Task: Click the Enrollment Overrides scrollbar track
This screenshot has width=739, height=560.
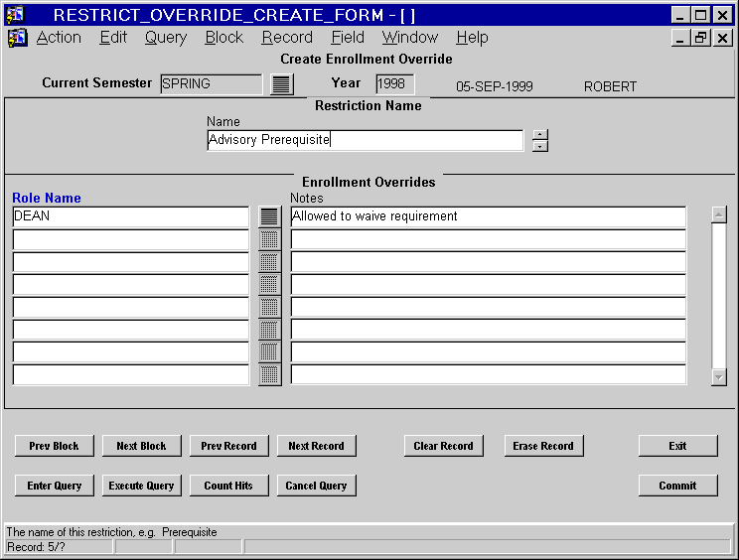Action: coord(719,296)
